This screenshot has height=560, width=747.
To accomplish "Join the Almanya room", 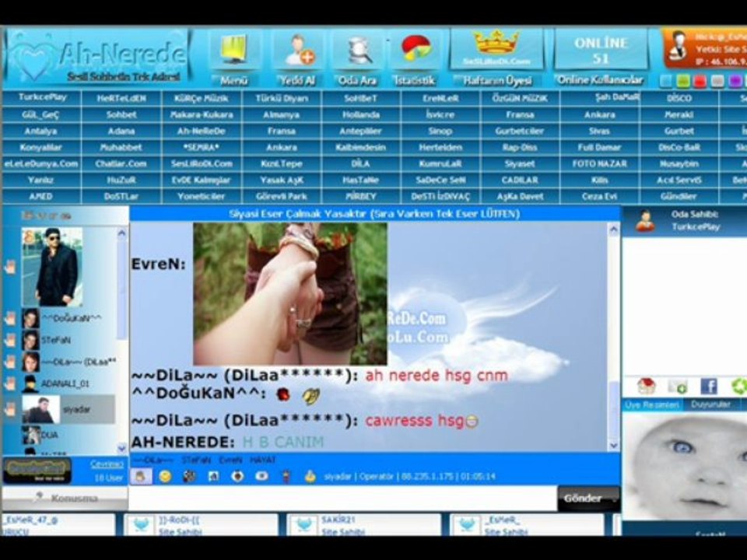I will pyautogui.click(x=282, y=115).
